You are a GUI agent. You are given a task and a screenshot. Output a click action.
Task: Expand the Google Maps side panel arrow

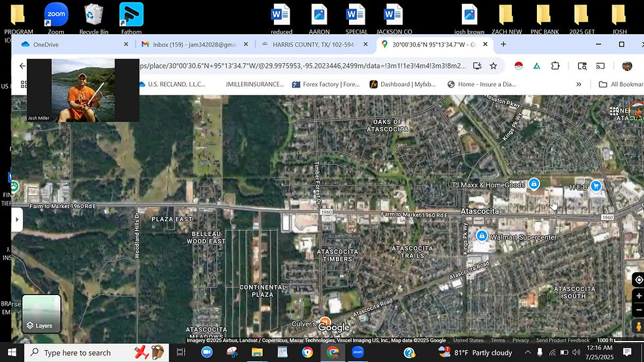17,219
